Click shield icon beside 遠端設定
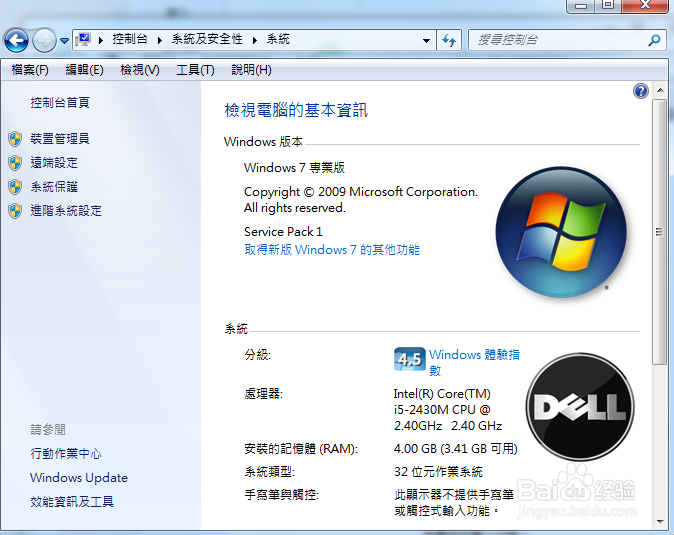Viewport: 674px width, 535px height. [15, 163]
